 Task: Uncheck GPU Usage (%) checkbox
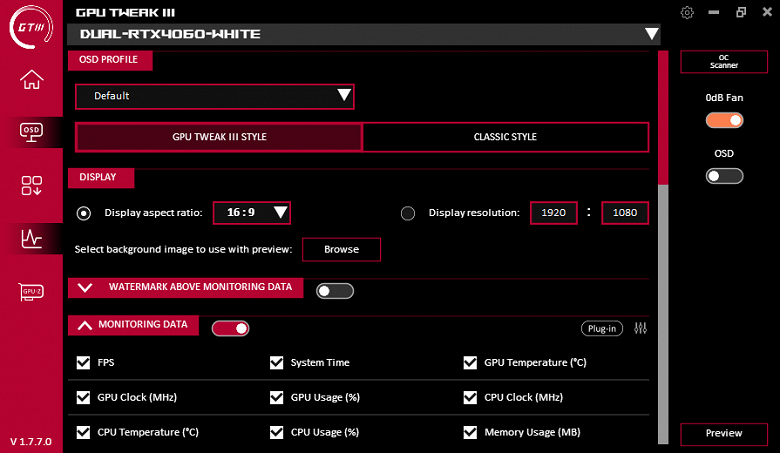(277, 397)
